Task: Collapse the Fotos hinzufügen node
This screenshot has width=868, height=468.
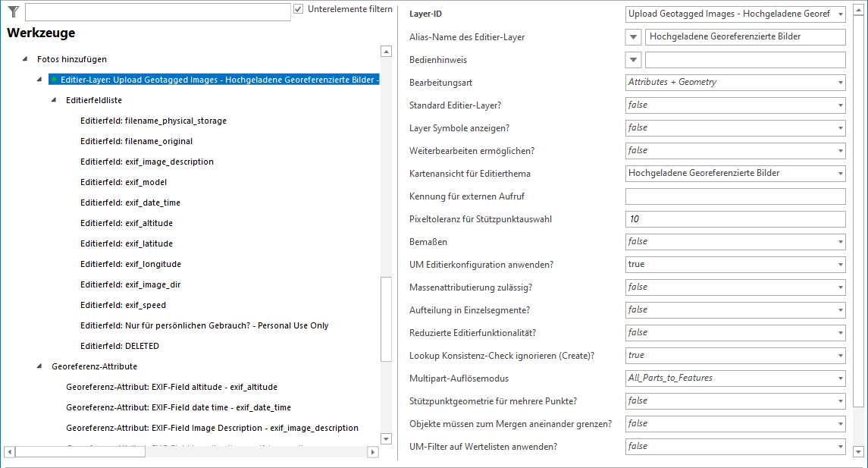Action: [25, 59]
